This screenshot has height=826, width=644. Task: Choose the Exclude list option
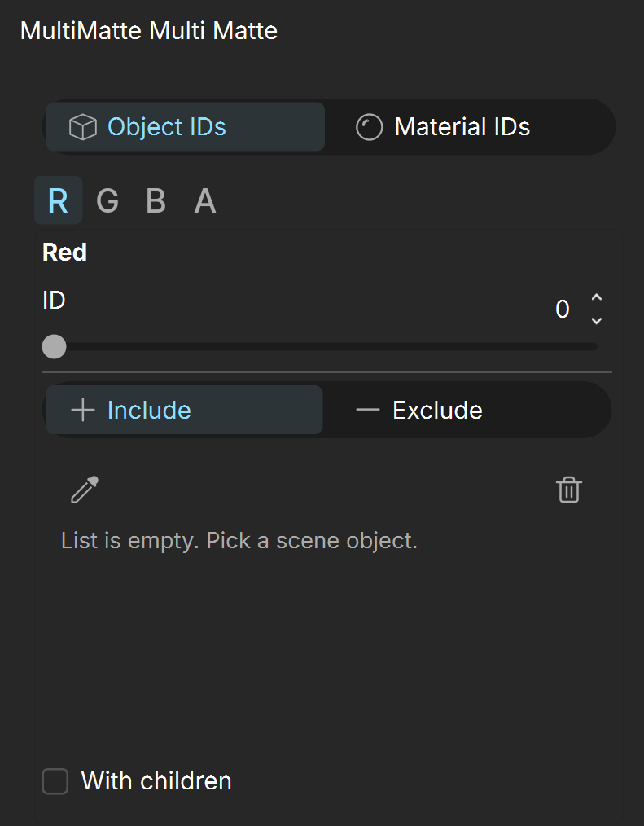[467, 410]
